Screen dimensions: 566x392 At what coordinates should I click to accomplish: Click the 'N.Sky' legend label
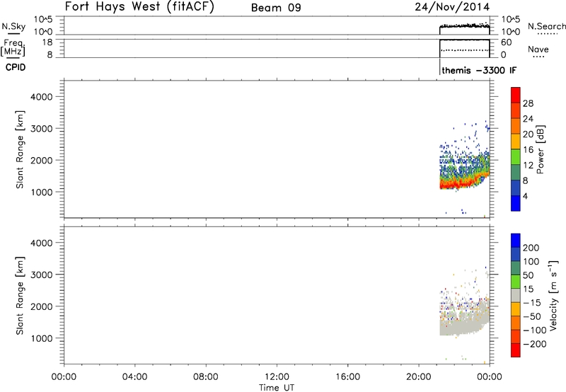click(x=13, y=26)
